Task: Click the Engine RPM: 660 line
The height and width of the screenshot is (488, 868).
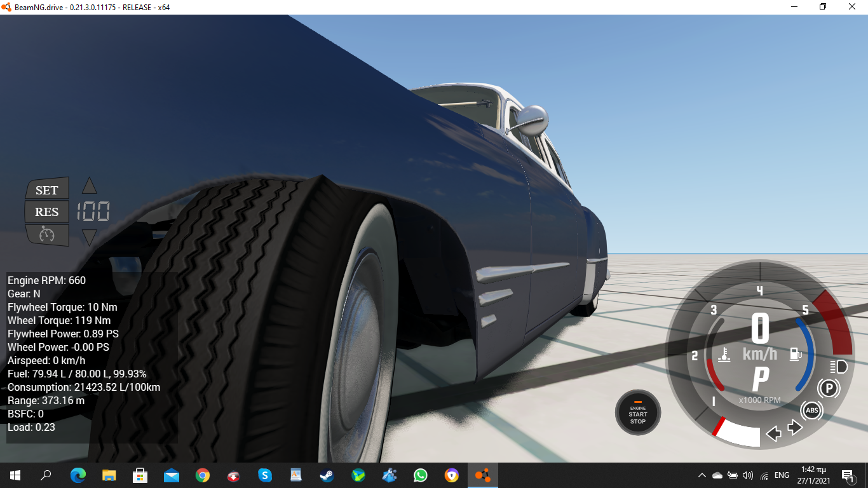Action: pos(46,280)
